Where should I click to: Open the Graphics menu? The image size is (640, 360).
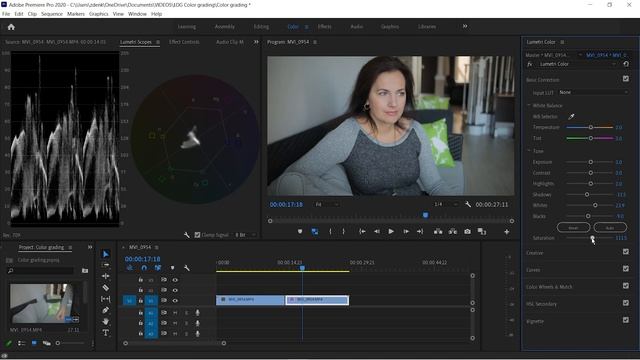point(98,14)
